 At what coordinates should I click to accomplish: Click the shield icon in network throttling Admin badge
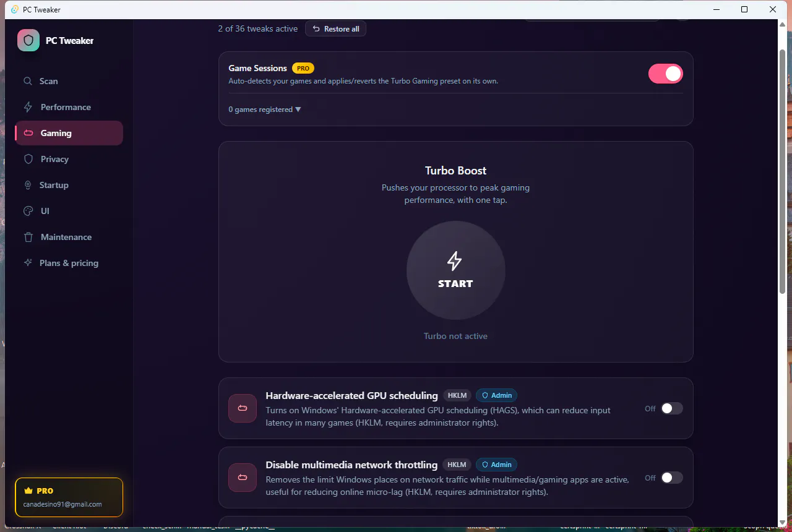click(485, 465)
